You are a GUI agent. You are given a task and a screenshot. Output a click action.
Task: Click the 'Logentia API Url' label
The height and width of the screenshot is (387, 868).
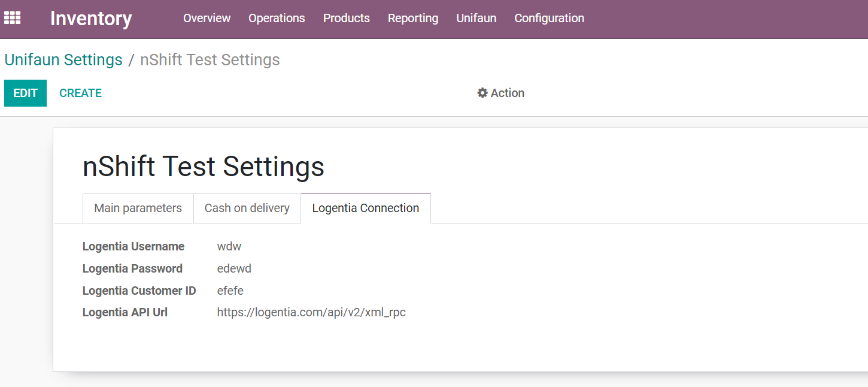(x=125, y=312)
